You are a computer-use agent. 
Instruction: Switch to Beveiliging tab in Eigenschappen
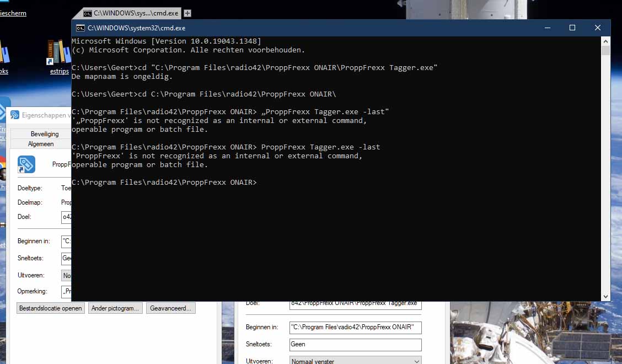(45, 134)
